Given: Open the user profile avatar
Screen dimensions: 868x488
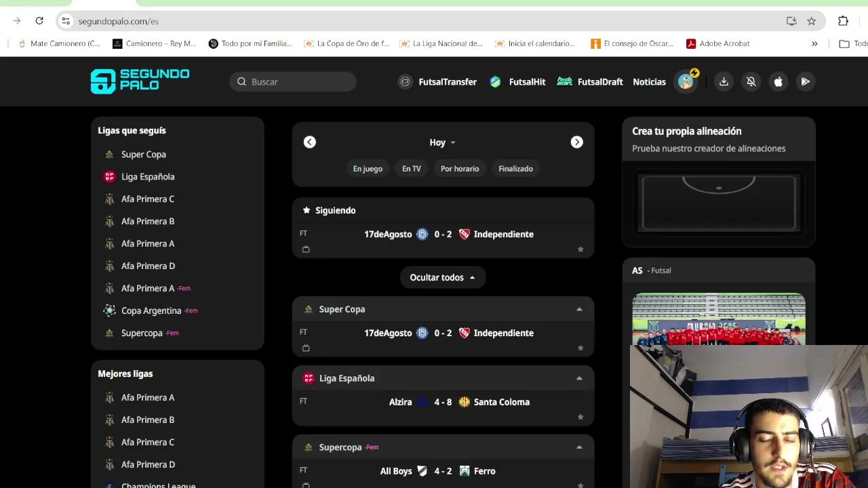Looking at the screenshot, I should click(686, 81).
